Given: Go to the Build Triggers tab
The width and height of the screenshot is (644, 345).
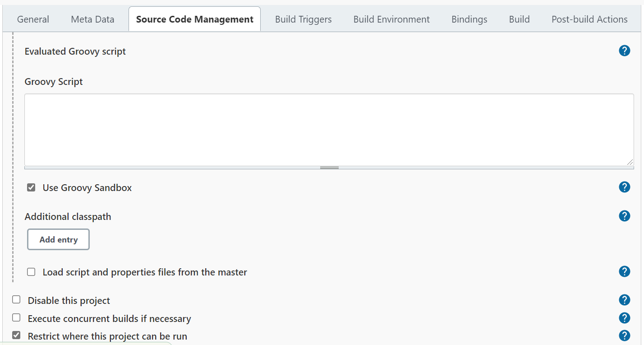Looking at the screenshot, I should [x=303, y=19].
